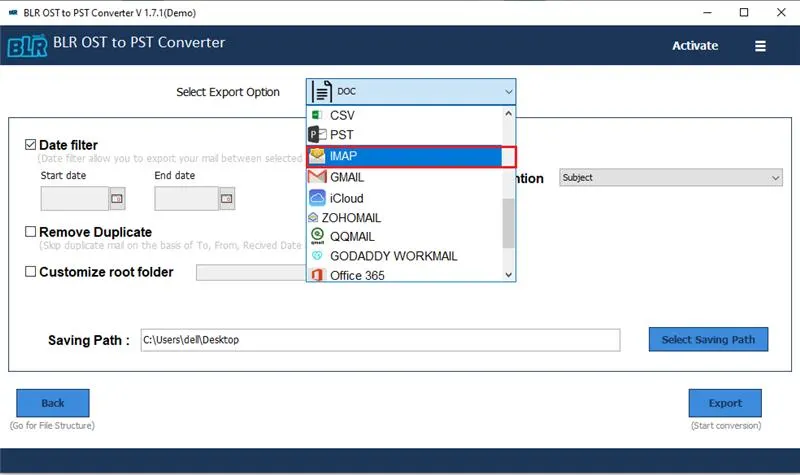
Task: Maximize the converter window
Action: 744,12
